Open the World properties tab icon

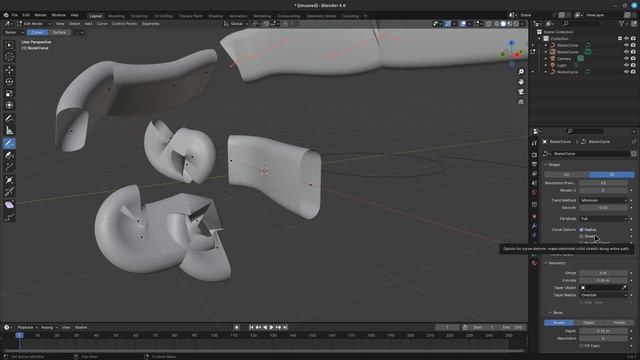click(x=534, y=192)
